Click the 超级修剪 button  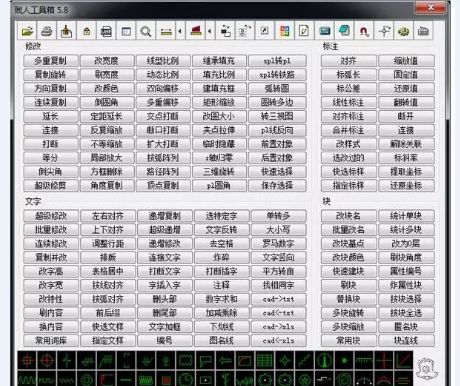point(51,185)
